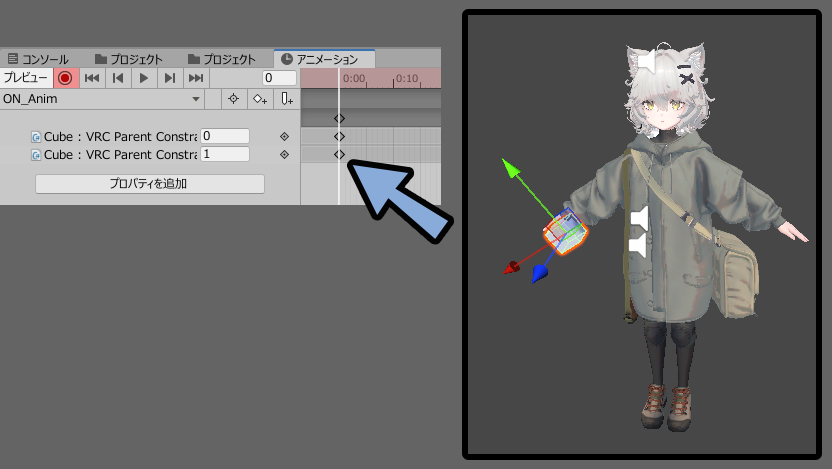Go to the first keyframe
The height and width of the screenshot is (469, 832).
[92, 78]
